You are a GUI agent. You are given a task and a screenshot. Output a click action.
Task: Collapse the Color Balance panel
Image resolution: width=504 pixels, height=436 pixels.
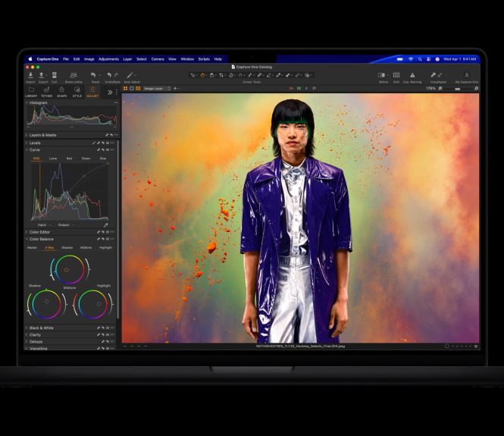(27, 239)
